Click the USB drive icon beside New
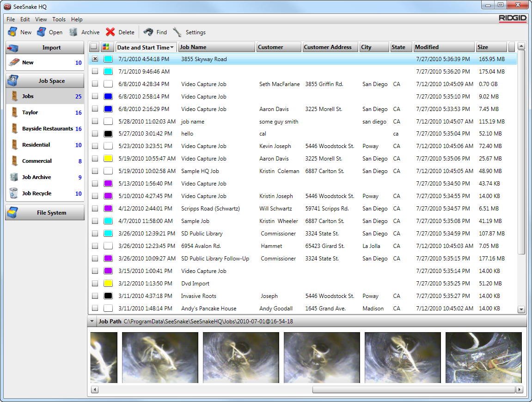532x402 pixels. click(x=14, y=62)
